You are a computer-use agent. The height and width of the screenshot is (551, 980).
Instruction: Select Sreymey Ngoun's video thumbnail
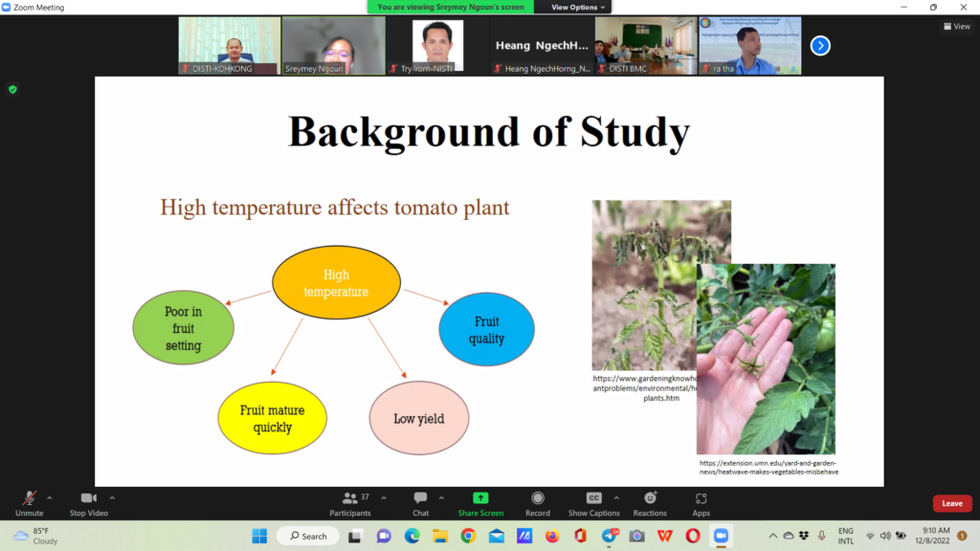point(333,45)
